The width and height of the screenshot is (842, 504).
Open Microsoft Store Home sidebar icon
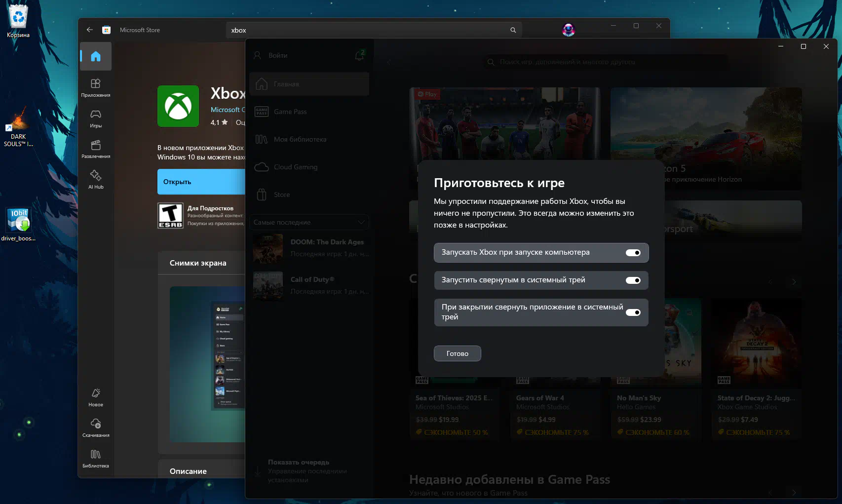(96, 56)
